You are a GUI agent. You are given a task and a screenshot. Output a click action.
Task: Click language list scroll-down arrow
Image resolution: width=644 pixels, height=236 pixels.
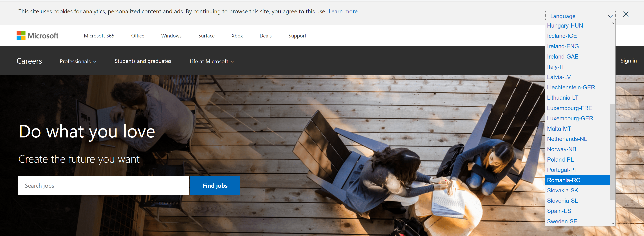click(612, 224)
